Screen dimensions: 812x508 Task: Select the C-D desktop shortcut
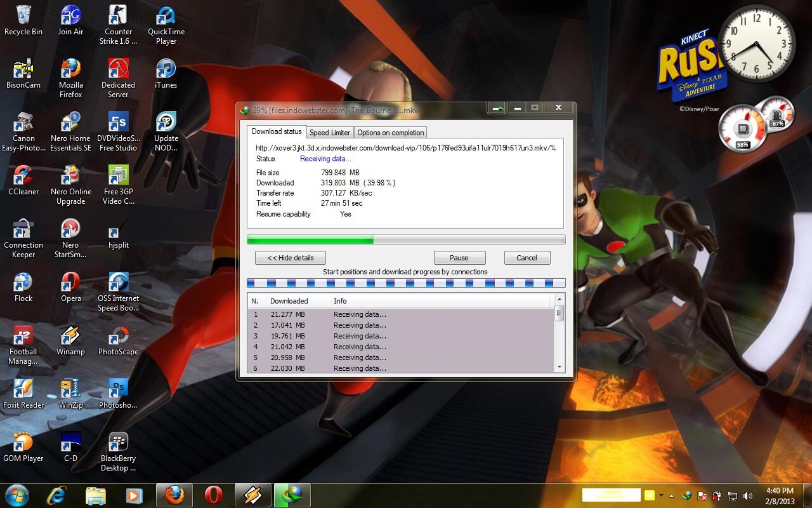tap(70, 447)
